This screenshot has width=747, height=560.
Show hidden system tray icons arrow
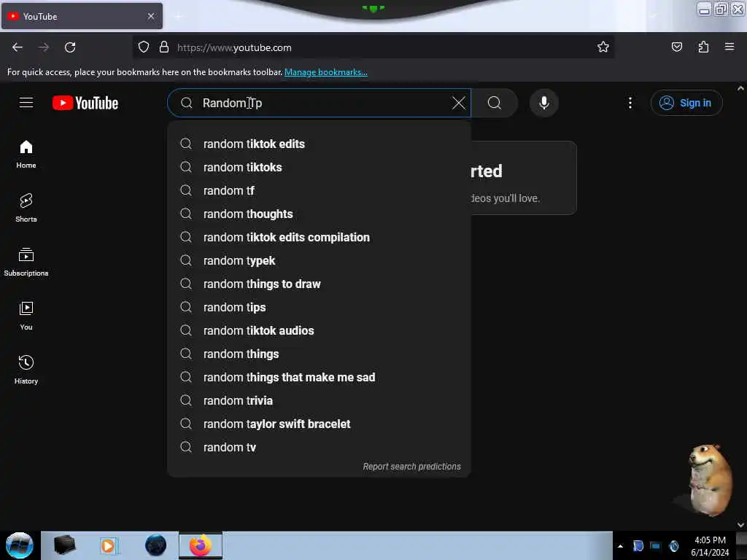click(x=620, y=546)
